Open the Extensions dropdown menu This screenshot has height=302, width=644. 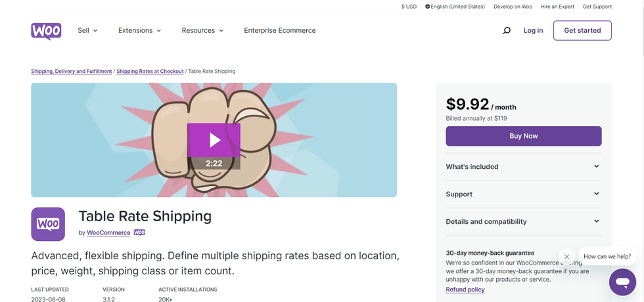click(139, 31)
